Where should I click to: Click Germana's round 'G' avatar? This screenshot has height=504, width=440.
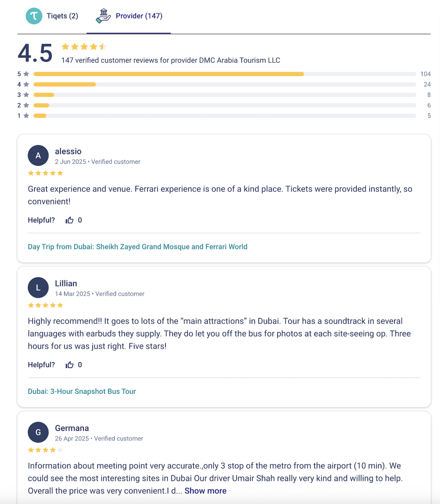(x=38, y=432)
